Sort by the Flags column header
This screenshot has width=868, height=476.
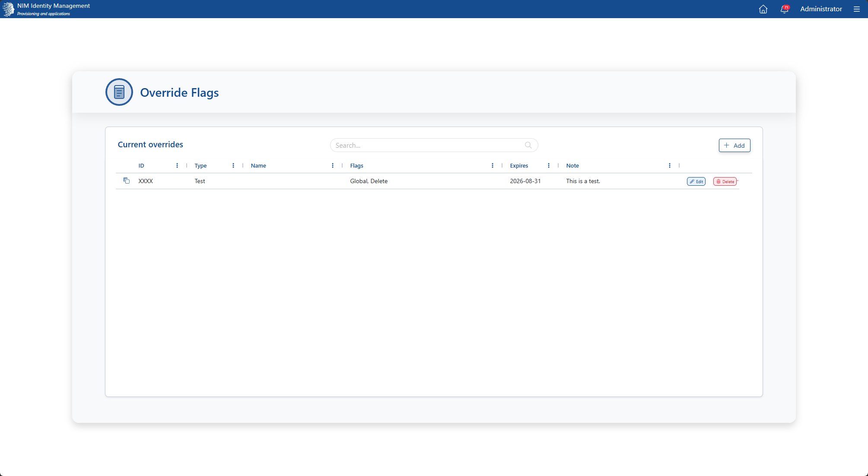[x=356, y=165]
